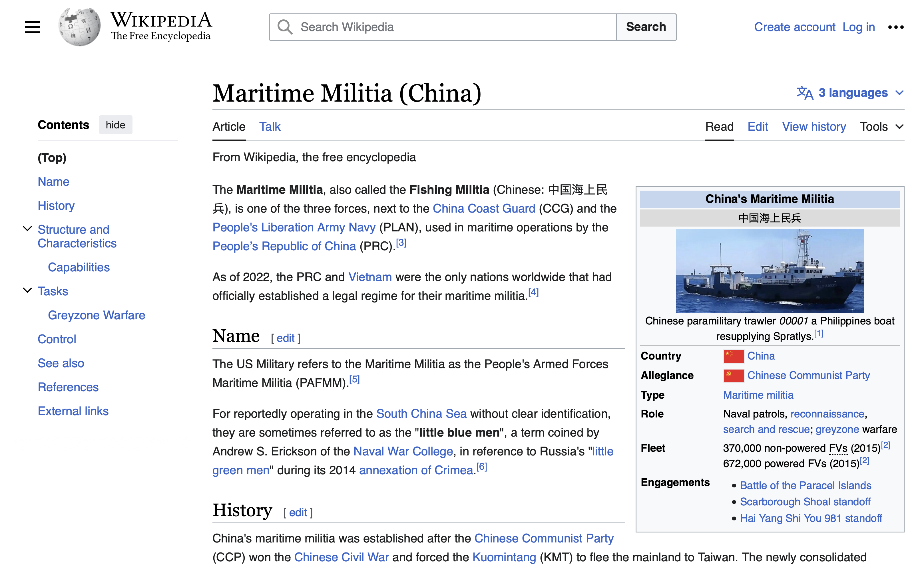Go to History in contents

click(56, 205)
